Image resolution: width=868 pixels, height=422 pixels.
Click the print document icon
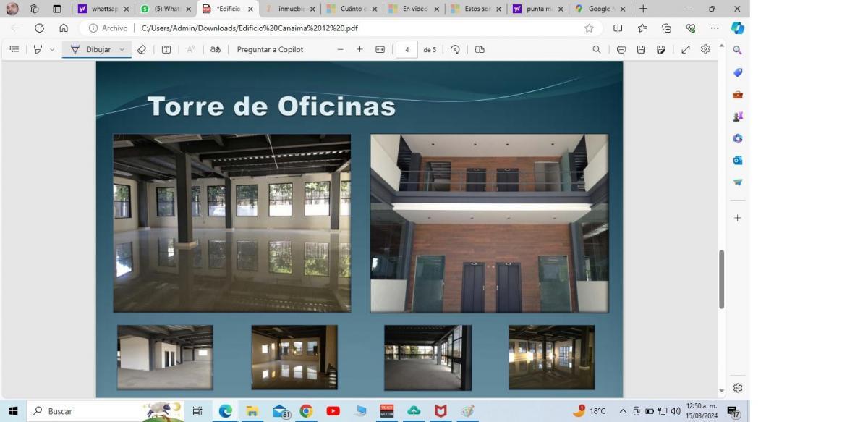(621, 49)
